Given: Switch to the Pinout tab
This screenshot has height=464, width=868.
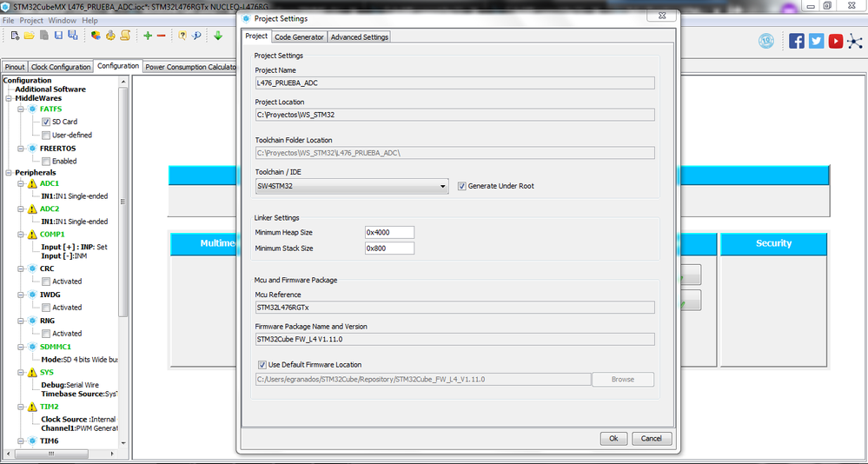Looking at the screenshot, I should [15, 66].
